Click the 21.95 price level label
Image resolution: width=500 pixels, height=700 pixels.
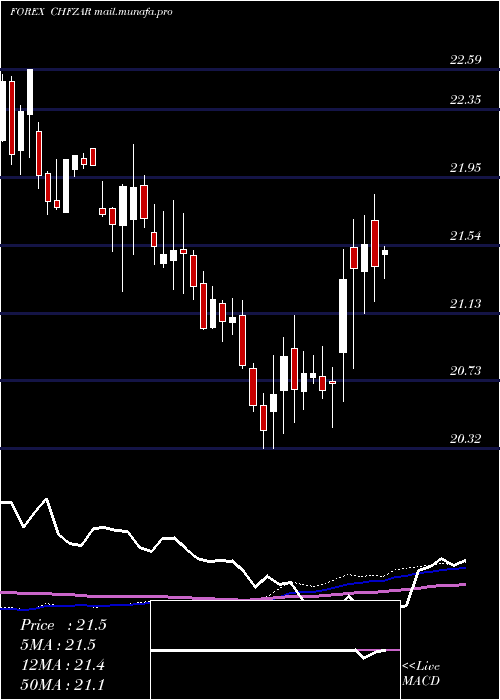(x=466, y=168)
